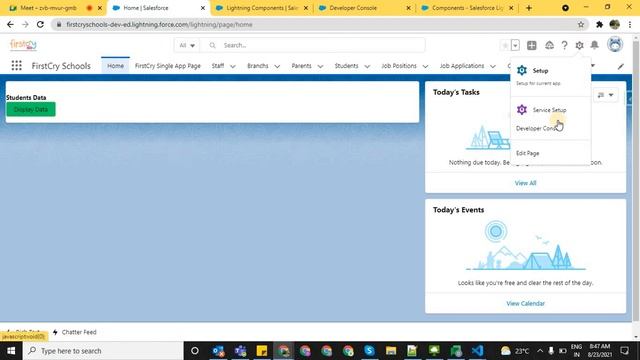Select Service Setup menu entry
This screenshot has width=640, height=360.
(x=550, y=110)
